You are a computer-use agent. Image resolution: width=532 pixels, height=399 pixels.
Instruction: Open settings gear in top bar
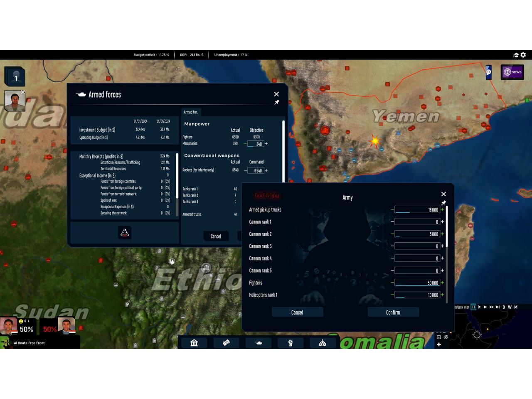(x=523, y=55)
